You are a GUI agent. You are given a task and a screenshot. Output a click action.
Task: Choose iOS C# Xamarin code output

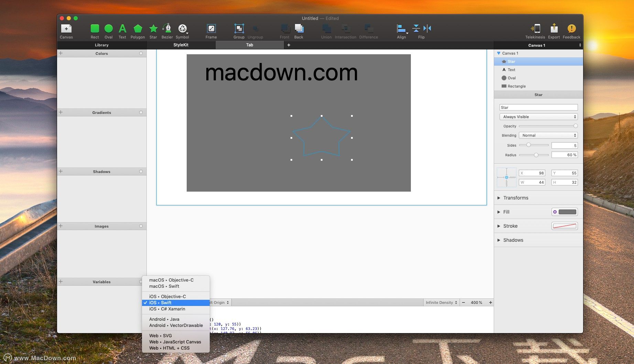[x=176, y=309]
